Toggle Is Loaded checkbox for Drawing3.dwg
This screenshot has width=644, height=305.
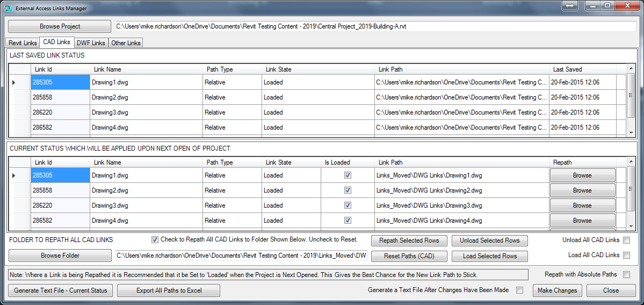(348, 205)
